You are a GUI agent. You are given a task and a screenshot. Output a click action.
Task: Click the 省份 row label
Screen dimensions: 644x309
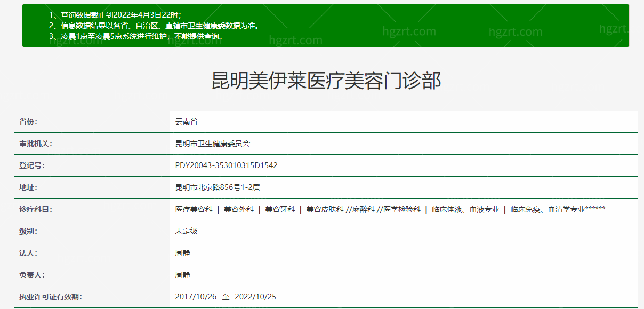click(28, 122)
